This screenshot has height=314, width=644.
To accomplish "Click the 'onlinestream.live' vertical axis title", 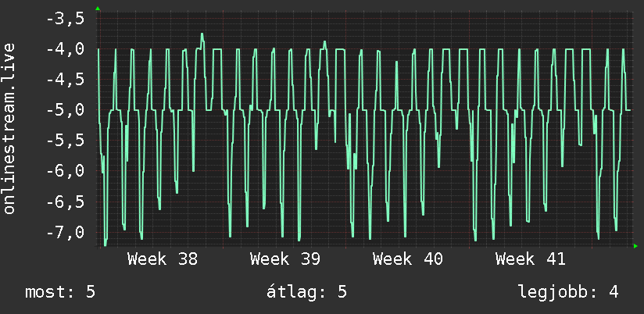I will (9, 128).
